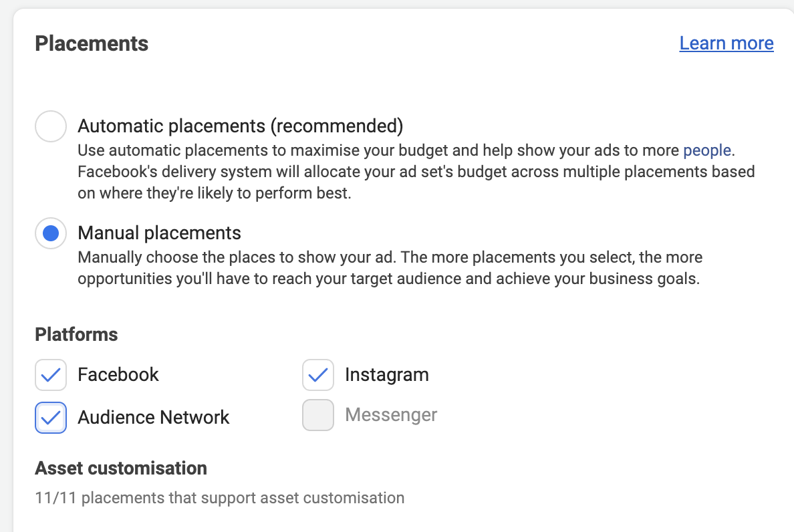Click the automatic placements description paragraph

click(401, 172)
